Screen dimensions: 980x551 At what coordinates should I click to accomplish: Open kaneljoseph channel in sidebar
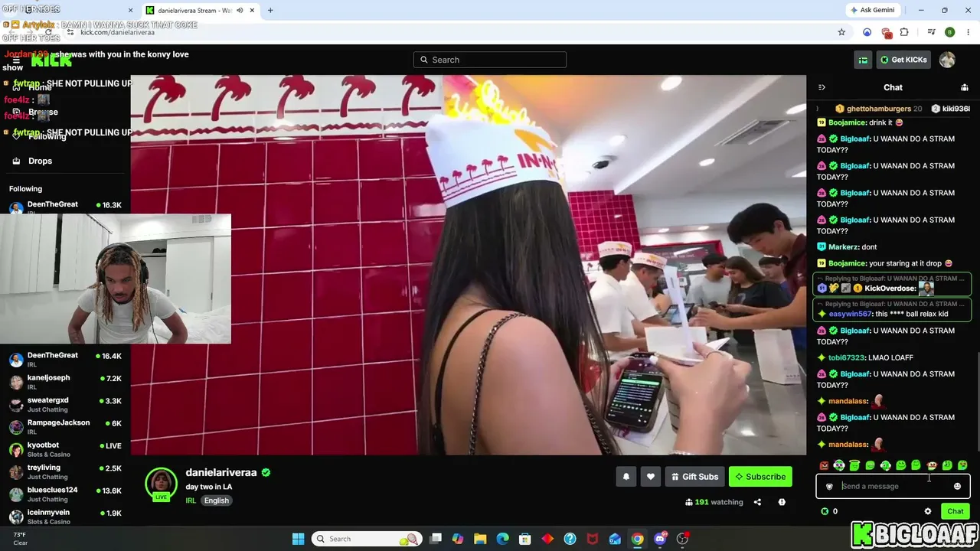click(65, 382)
